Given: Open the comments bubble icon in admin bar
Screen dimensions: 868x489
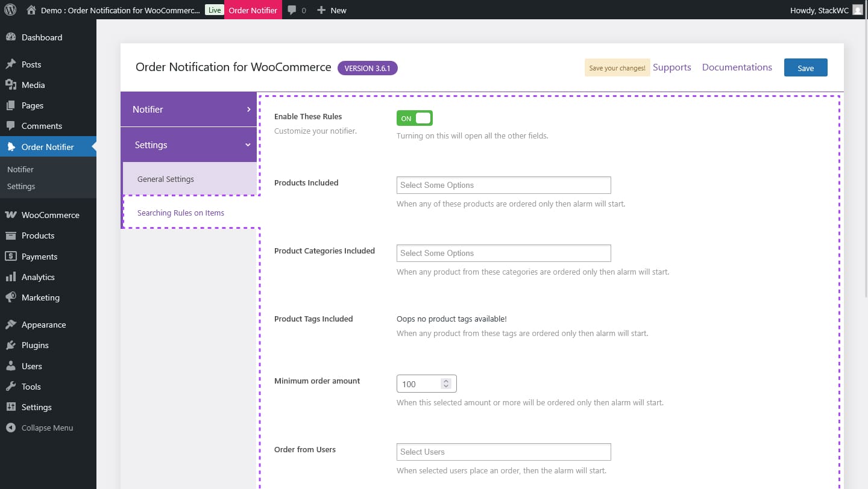Looking at the screenshot, I should [292, 10].
